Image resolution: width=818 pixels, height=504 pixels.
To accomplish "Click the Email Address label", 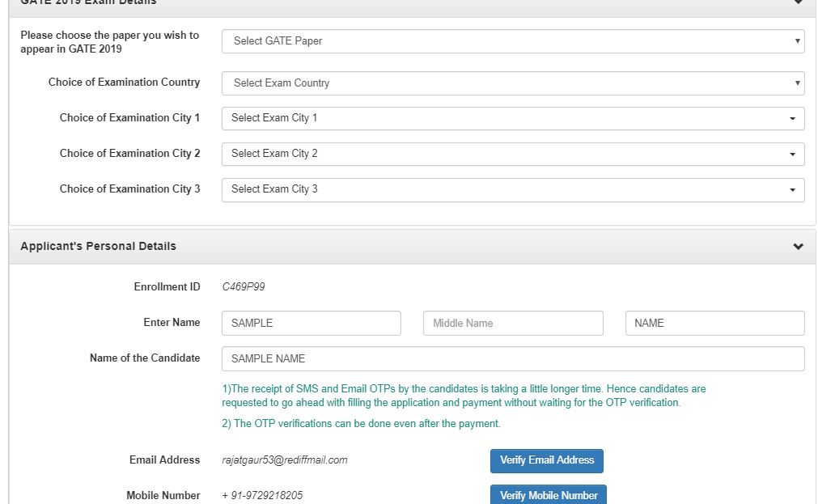I will point(164,460).
